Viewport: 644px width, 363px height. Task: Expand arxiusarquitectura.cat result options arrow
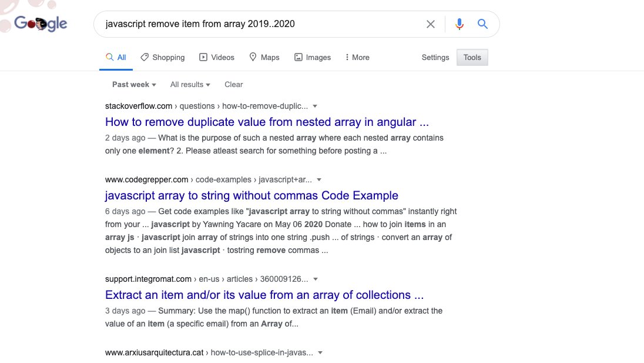(x=320, y=353)
